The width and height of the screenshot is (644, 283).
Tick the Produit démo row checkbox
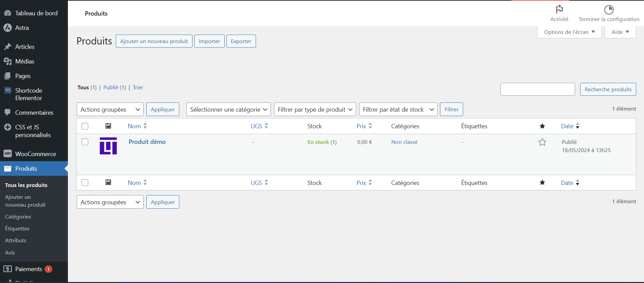[85, 142]
